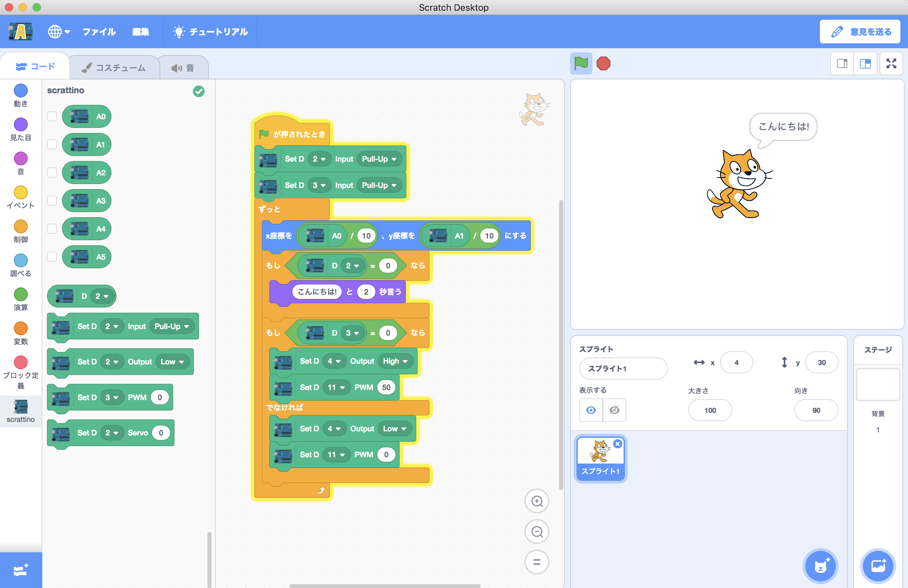This screenshot has height=588, width=908.
Task: Delete sprite with the x badge
Action: (x=618, y=444)
